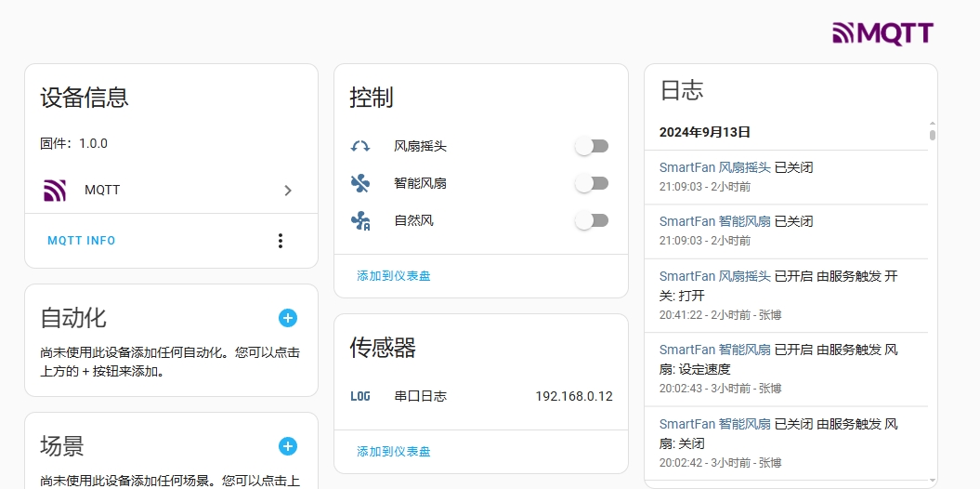The width and height of the screenshot is (980, 489).
Task: Click 添加到仪表盘 in the 传感器 card
Action: [394, 452]
